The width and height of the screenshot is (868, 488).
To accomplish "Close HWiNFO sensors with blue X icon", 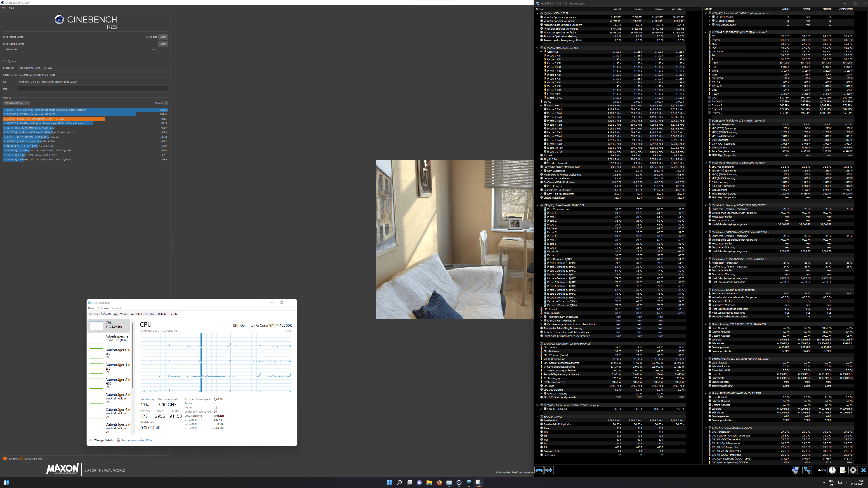I will (863, 470).
